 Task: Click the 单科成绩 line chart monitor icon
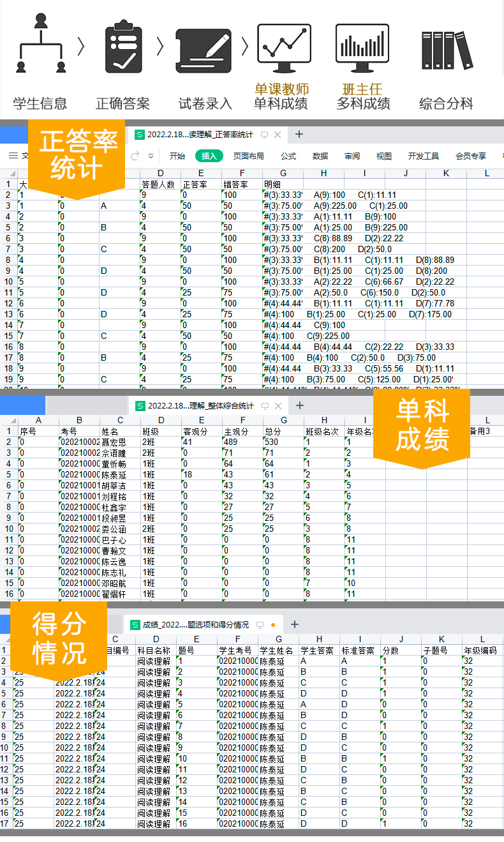click(284, 47)
